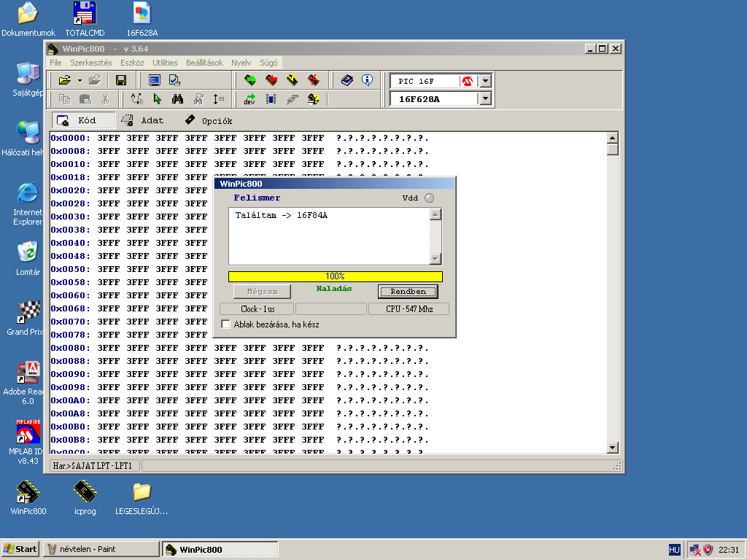Select the WinPic800 desktop shortcut
This screenshot has width=747, height=560.
(x=28, y=497)
